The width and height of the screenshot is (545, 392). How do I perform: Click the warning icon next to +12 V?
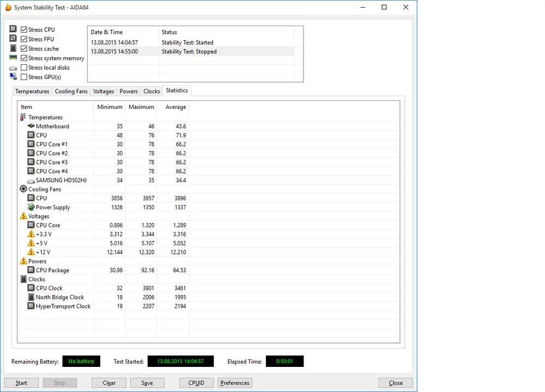tap(31, 252)
